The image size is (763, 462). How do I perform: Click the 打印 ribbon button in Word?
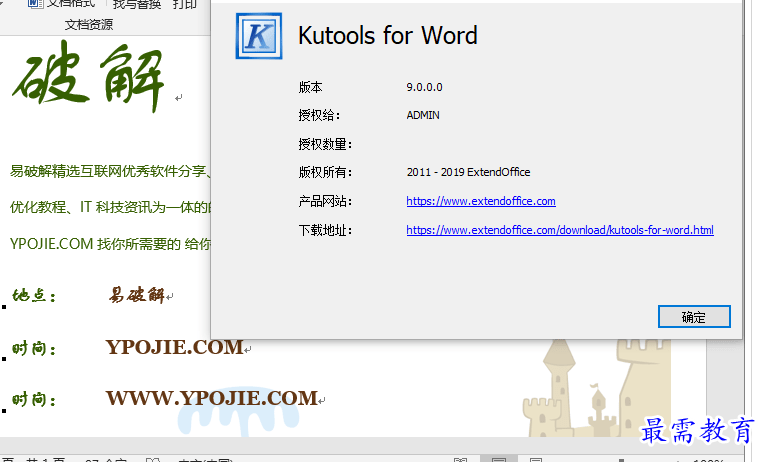click(184, 4)
